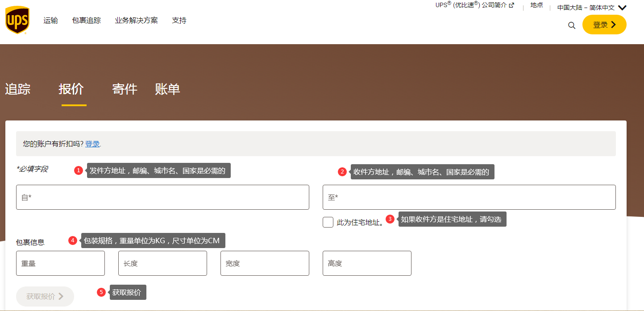Open the search magnifier icon

[x=572, y=25]
